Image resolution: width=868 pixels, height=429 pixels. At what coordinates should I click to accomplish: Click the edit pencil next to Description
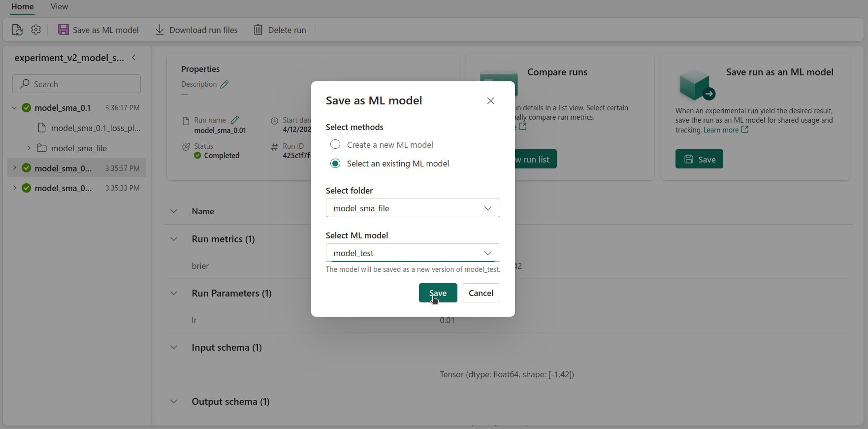coord(225,85)
